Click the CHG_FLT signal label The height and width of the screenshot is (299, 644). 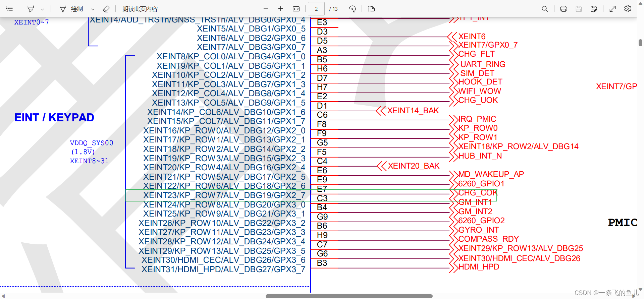(476, 54)
